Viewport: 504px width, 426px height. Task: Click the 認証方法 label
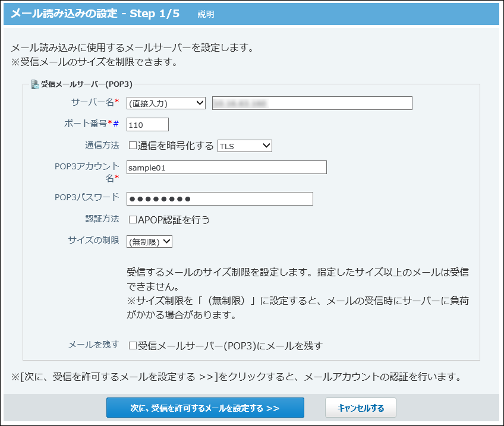pyautogui.click(x=102, y=219)
